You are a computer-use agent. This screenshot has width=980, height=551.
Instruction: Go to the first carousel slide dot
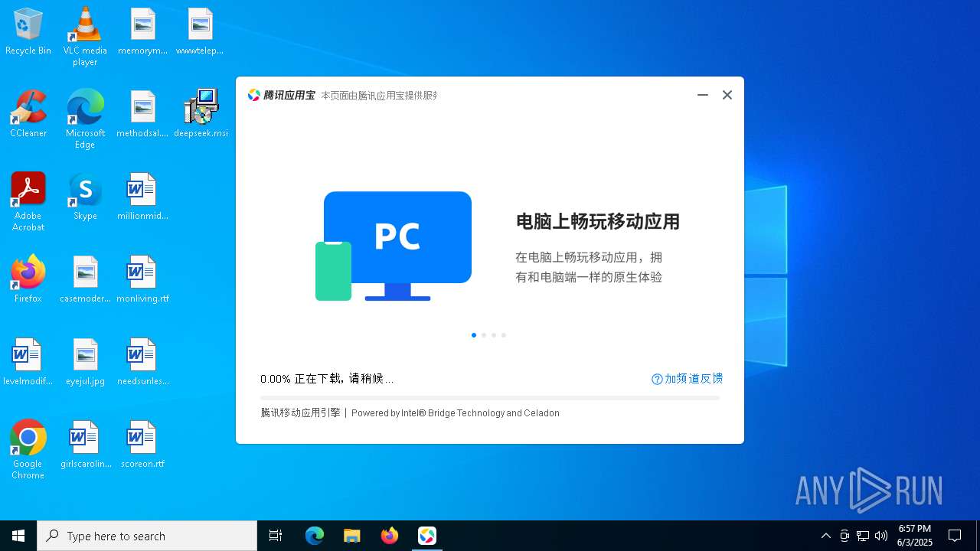point(474,335)
